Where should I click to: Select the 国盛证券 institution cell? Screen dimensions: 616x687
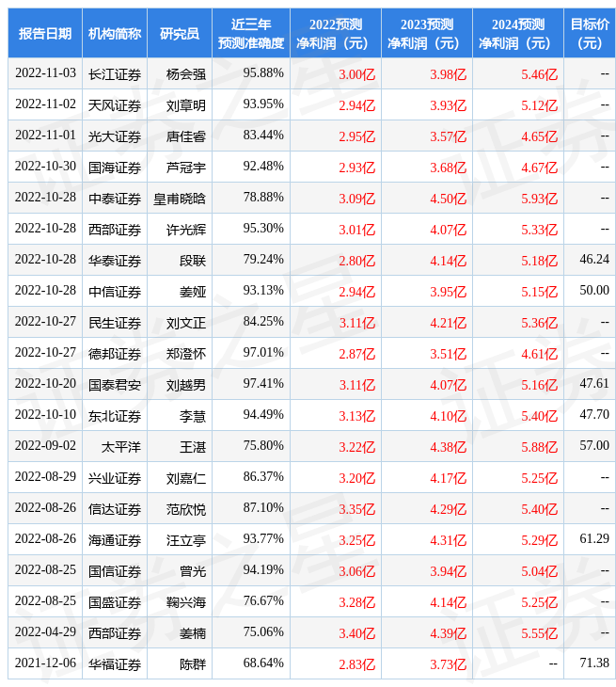coord(115,602)
